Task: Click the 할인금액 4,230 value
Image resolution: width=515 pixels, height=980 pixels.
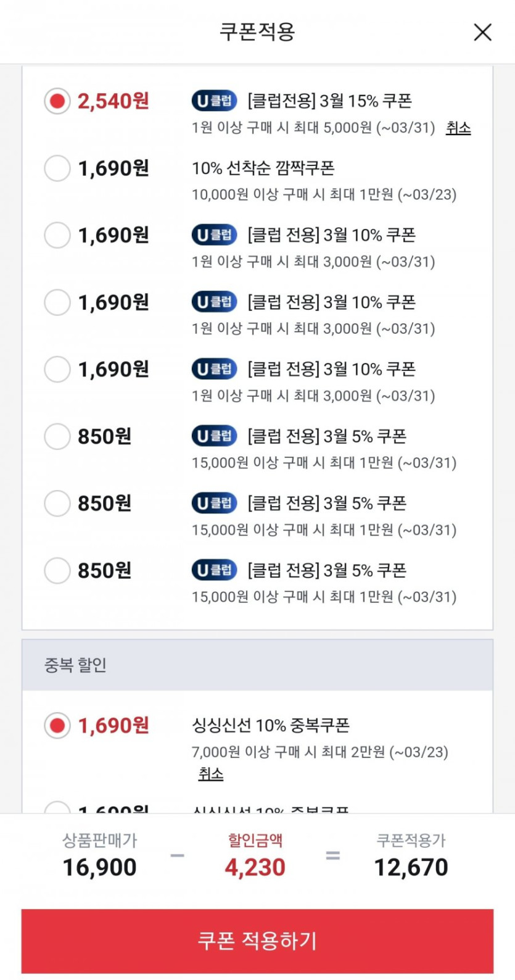Action: [x=255, y=867]
